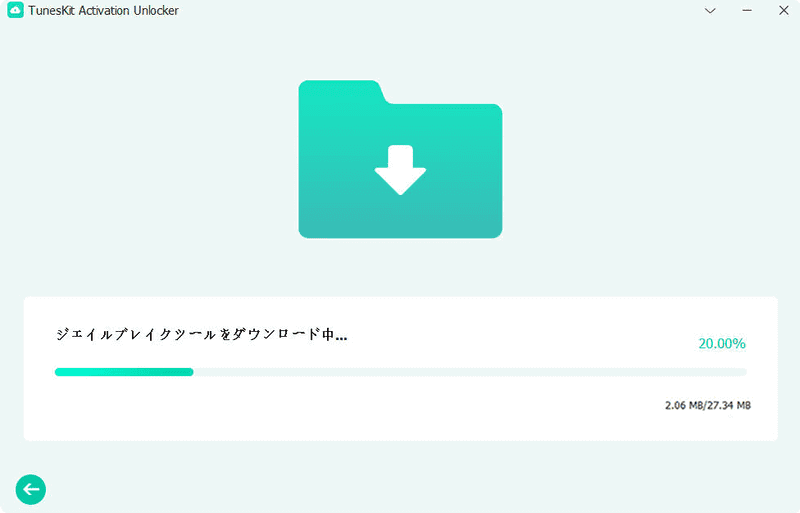
Task: Minimize the Activation Unlocker window
Action: pyautogui.click(x=747, y=10)
